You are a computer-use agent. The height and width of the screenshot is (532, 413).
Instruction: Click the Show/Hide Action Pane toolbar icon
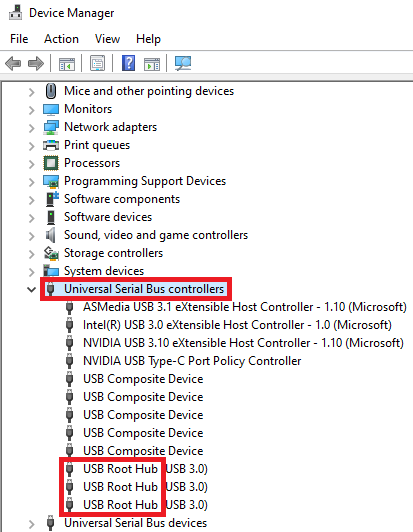click(x=152, y=63)
